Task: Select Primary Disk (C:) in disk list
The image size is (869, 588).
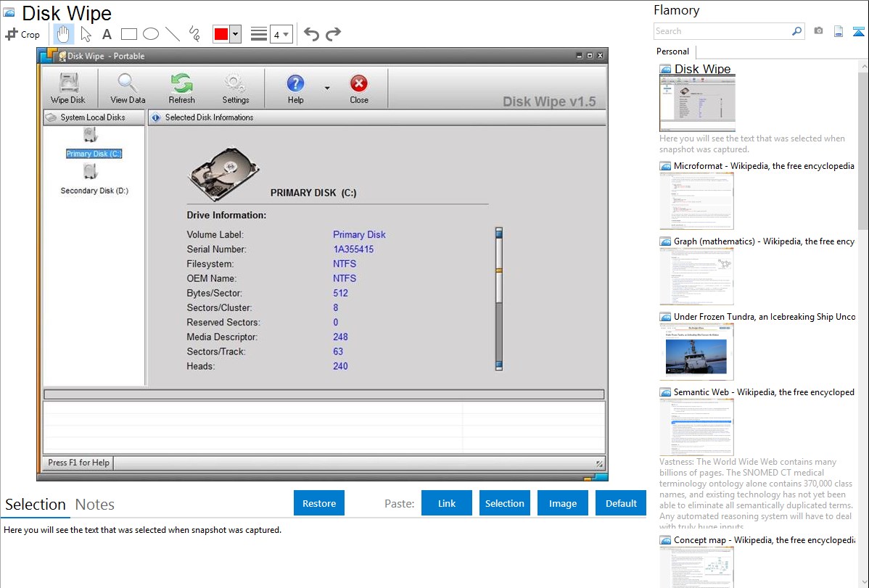Action: pyautogui.click(x=94, y=154)
